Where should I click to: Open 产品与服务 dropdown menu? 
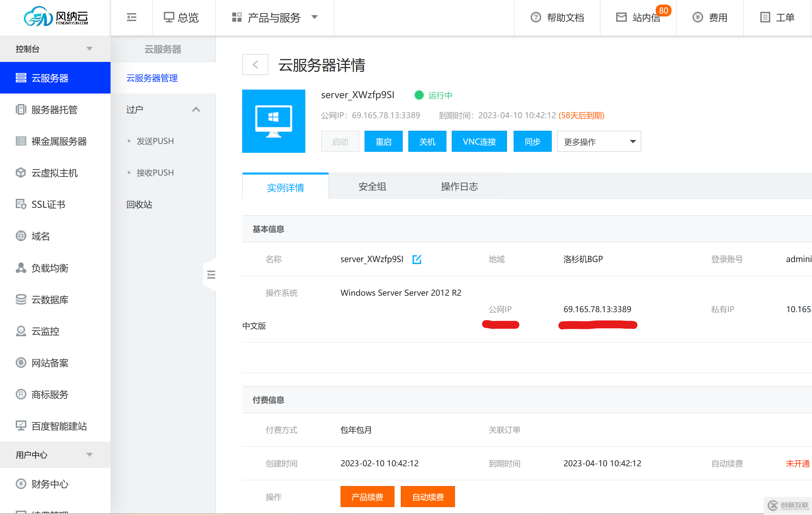click(x=274, y=17)
